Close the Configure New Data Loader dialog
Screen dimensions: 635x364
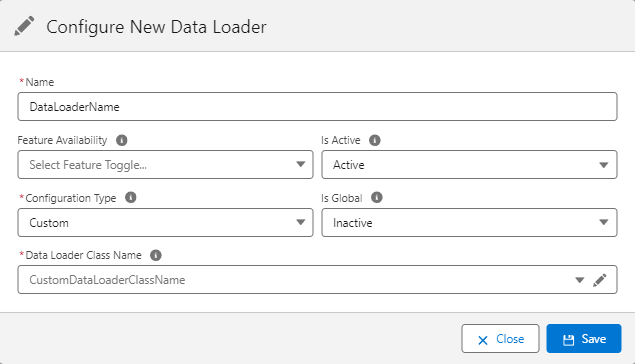(500, 338)
